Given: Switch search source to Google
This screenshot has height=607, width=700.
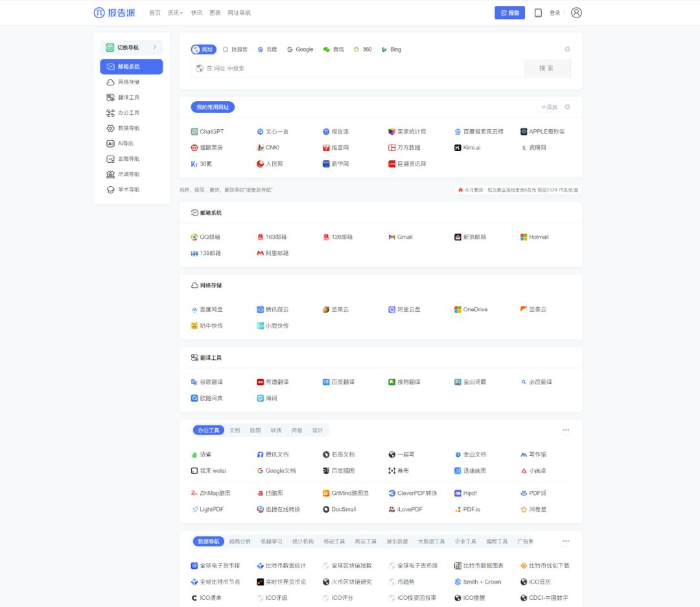Looking at the screenshot, I should click(300, 49).
